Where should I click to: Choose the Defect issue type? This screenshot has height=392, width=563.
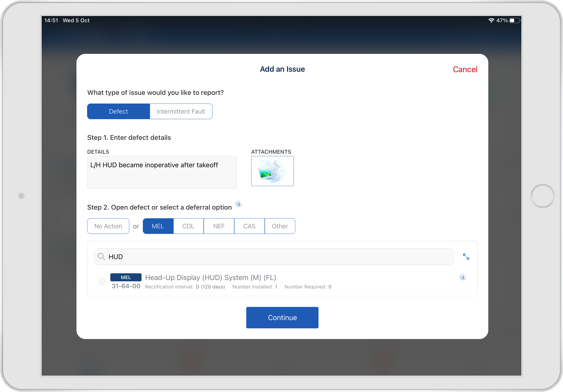click(x=118, y=111)
